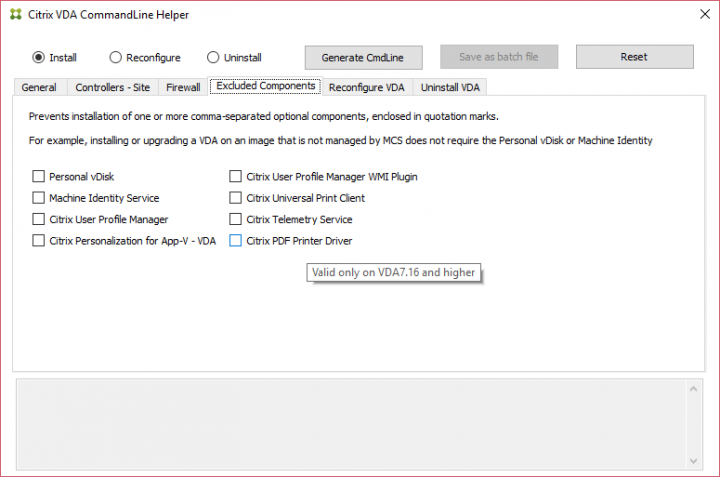
Task: Click the down arrow of output scrollbar
Action: point(698,459)
